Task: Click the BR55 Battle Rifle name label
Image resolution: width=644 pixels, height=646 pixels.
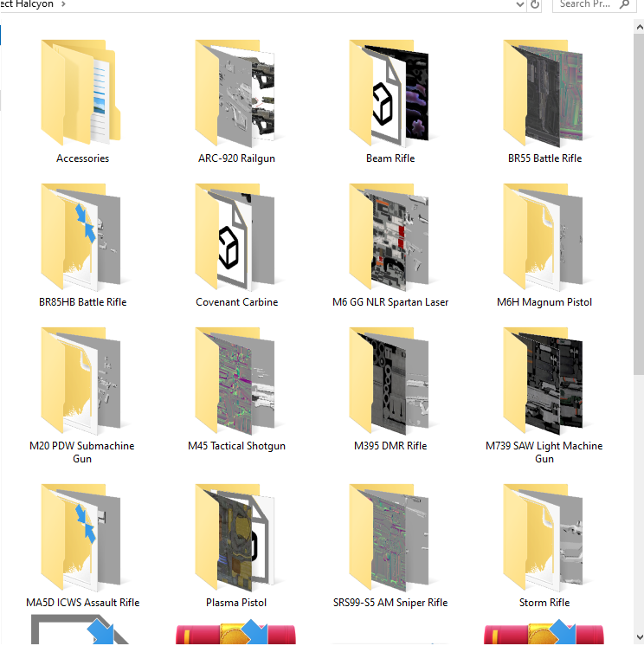Action: [x=544, y=158]
